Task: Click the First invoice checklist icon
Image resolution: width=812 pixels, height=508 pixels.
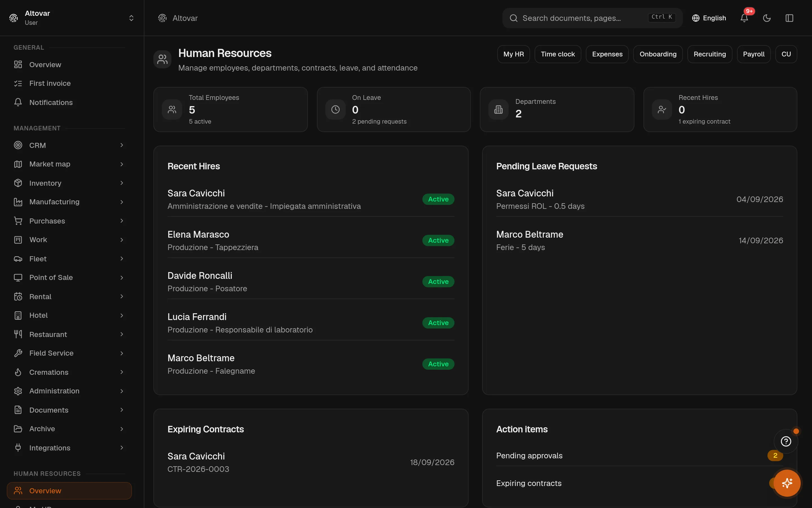Action: click(18, 83)
